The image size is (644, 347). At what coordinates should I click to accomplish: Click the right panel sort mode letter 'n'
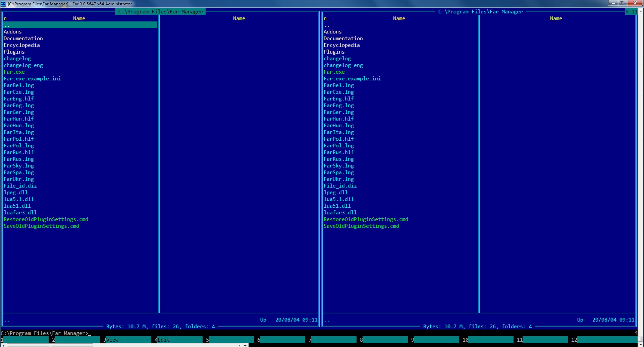coord(325,18)
